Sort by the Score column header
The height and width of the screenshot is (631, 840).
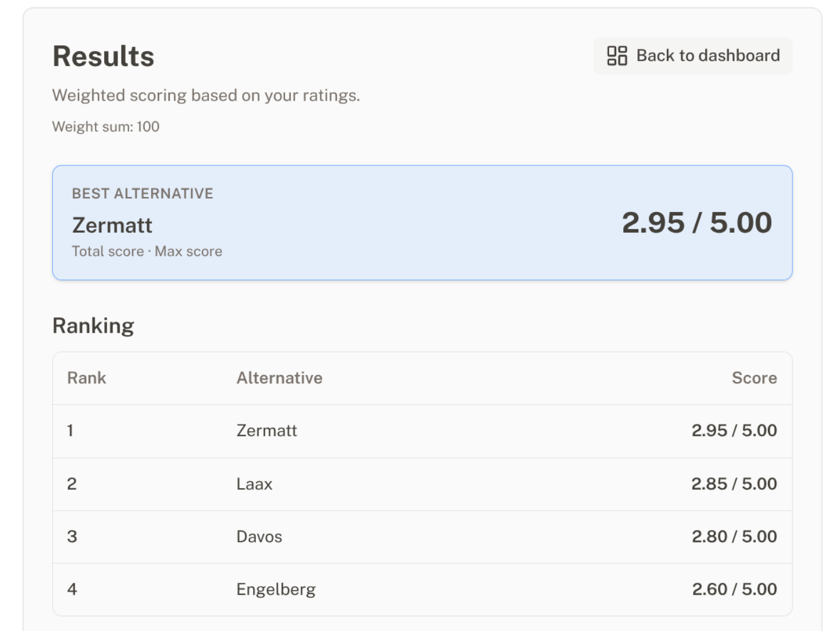[755, 378]
